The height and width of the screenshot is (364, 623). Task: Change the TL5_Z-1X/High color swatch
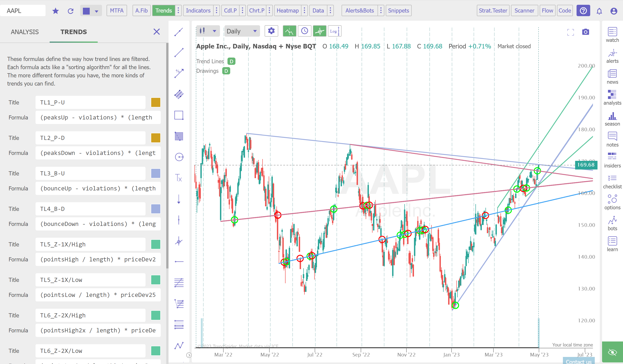[x=156, y=245]
